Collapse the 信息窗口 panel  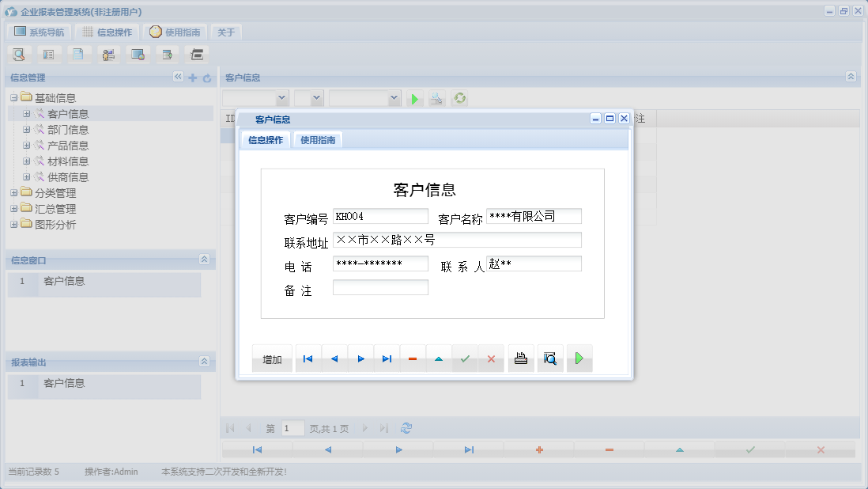coord(204,260)
